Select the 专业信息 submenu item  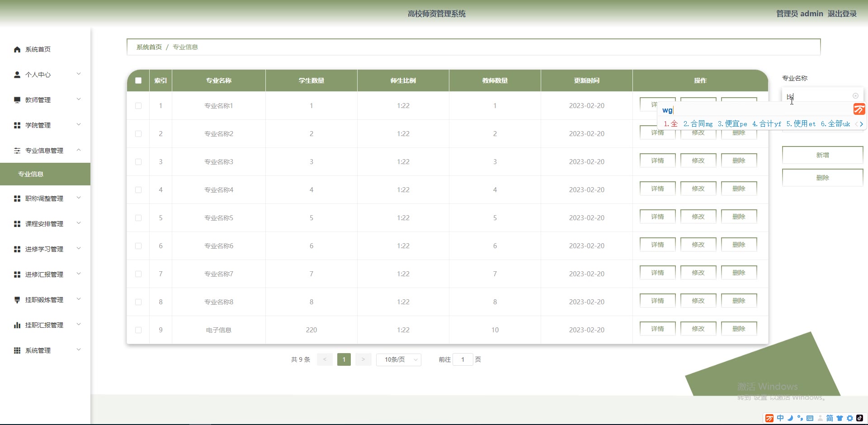[x=45, y=174]
